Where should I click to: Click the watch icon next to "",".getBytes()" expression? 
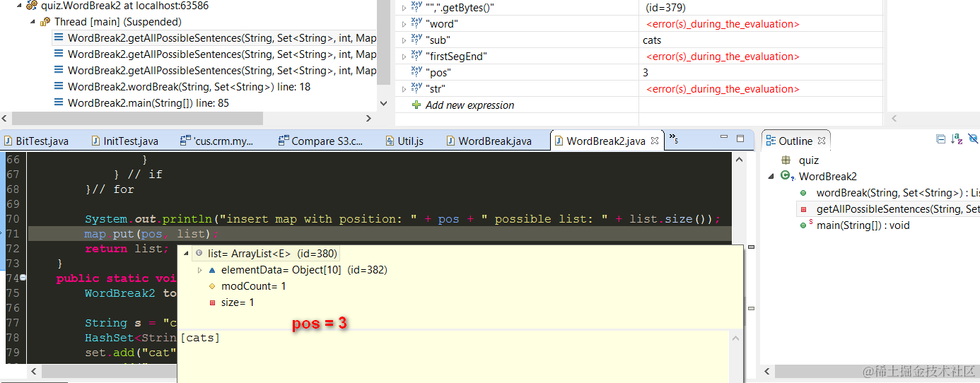click(x=416, y=8)
